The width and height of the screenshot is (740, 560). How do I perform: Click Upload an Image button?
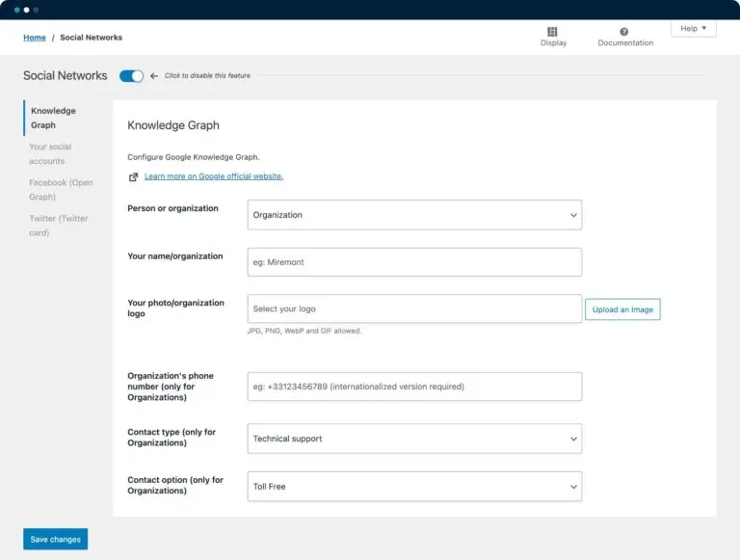[622, 309]
